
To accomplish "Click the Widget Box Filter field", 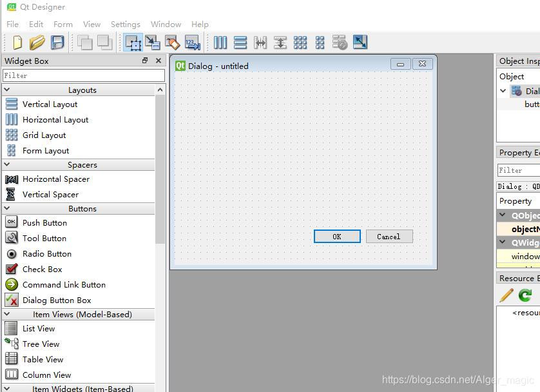I will click(84, 75).
